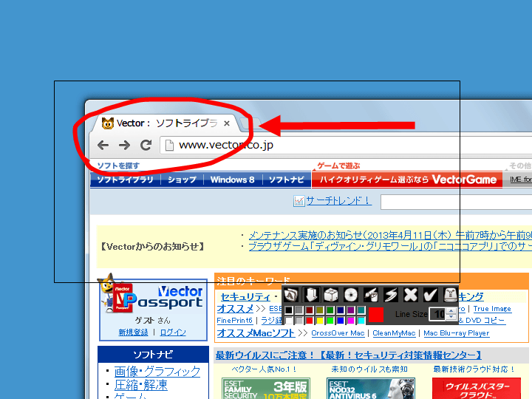Select the Vector ソフトライブラリ browser tab
This screenshot has width=532, height=399.
[166, 123]
